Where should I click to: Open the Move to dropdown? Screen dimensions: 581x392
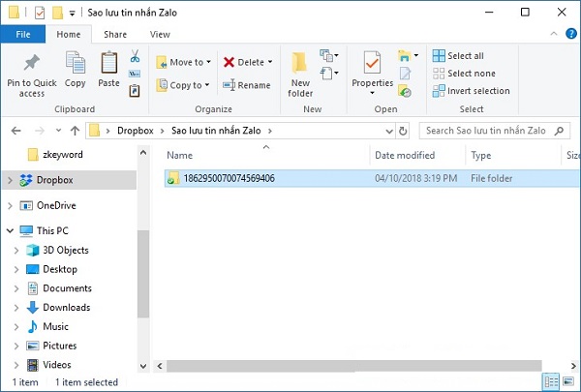pos(184,62)
